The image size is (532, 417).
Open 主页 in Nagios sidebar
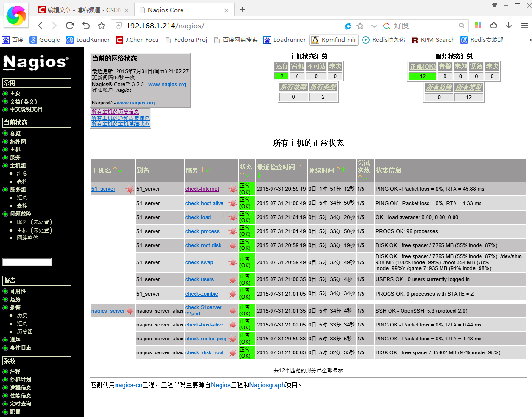(15, 93)
